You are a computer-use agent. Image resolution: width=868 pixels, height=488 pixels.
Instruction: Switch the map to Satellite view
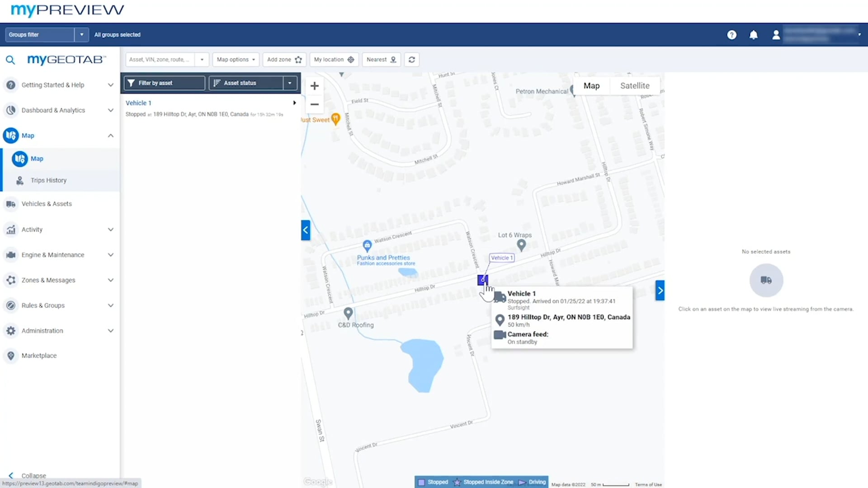coord(634,86)
